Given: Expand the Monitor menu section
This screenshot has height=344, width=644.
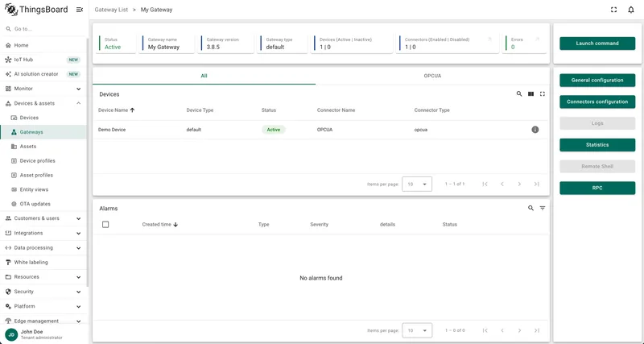Looking at the screenshot, I should [x=43, y=89].
